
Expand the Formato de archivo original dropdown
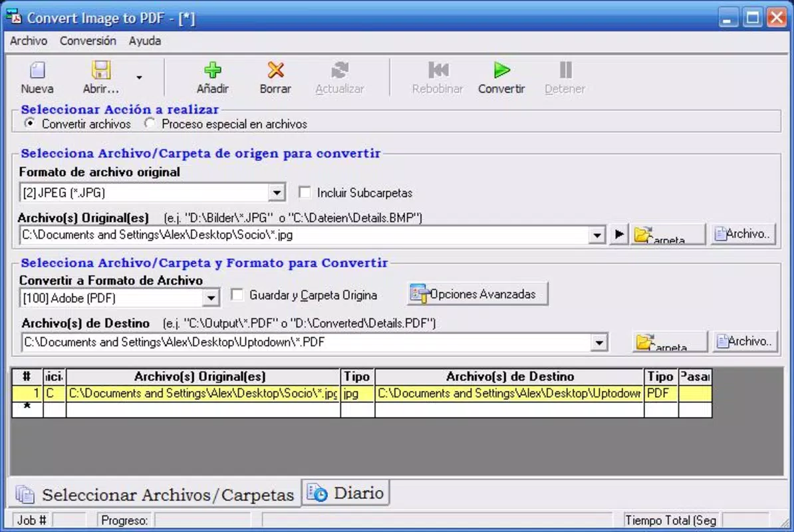(277, 193)
